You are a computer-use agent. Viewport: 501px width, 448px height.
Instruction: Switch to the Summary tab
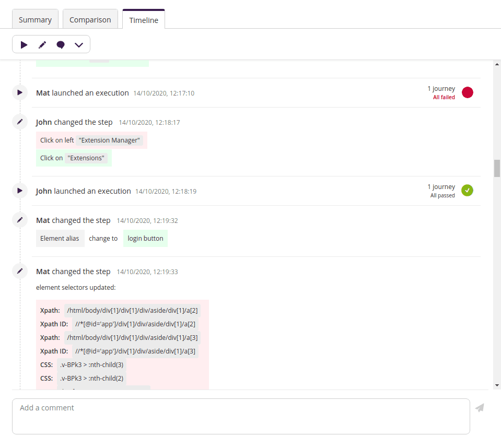pyautogui.click(x=35, y=20)
